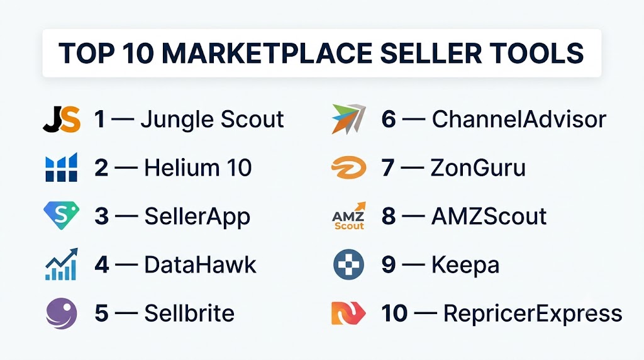
Task: Open the Jungle Scout text label
Action: tap(212, 120)
